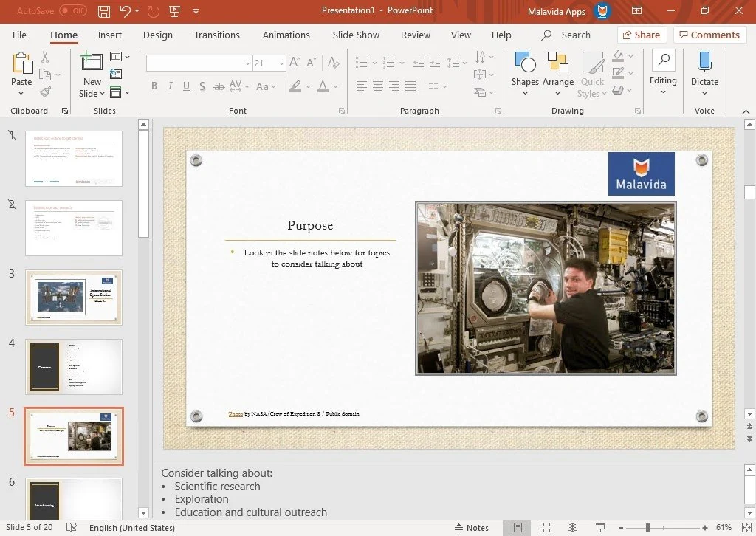Click the Paste clipboard icon
756x536 pixels.
point(21,63)
